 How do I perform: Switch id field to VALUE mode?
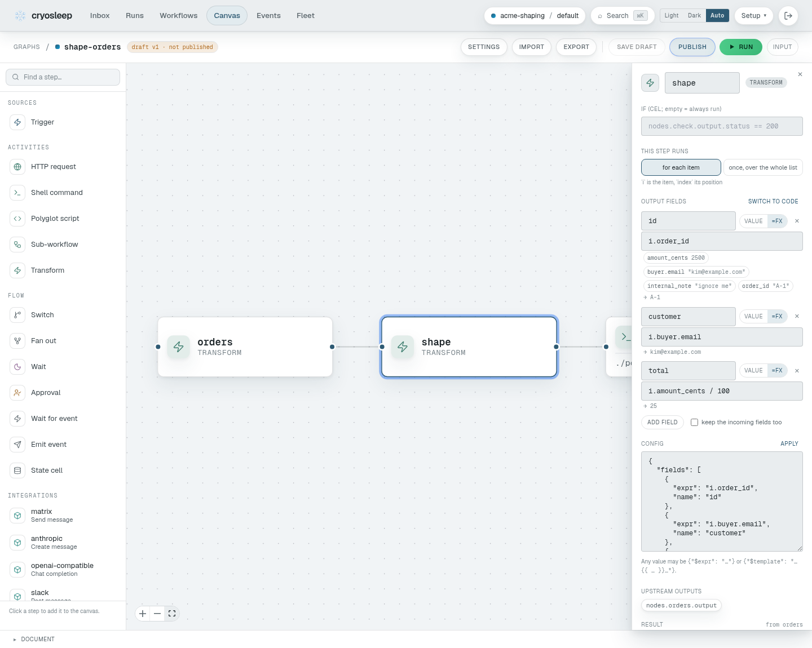(x=753, y=221)
